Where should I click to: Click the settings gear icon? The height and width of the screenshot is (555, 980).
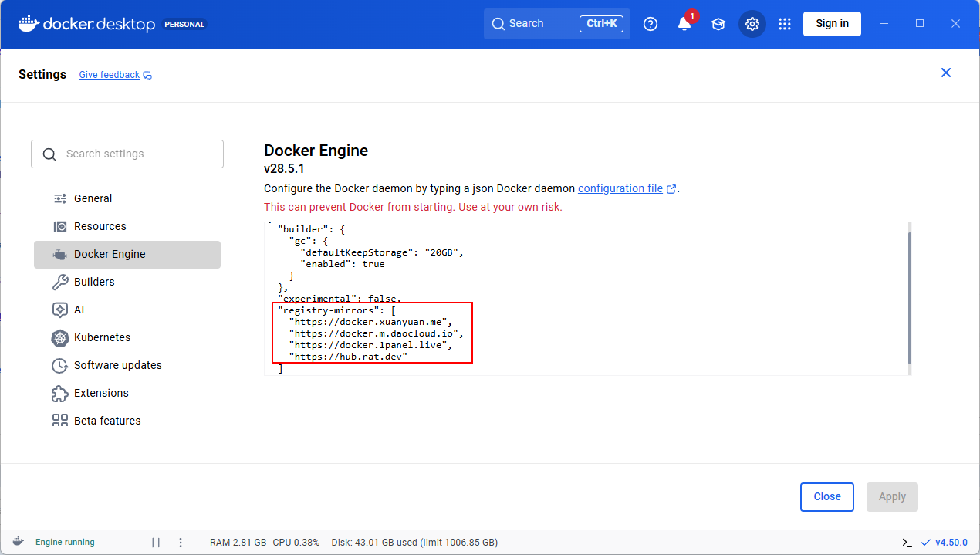pos(752,24)
